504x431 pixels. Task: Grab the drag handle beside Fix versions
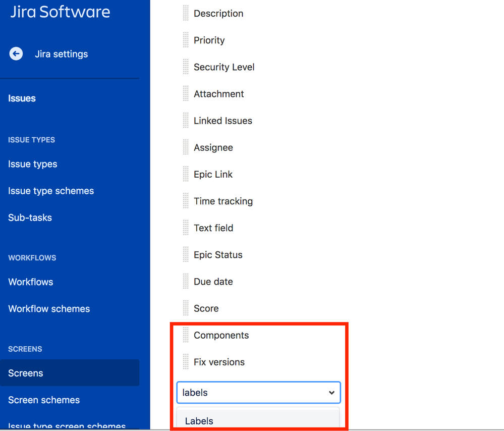[186, 361]
